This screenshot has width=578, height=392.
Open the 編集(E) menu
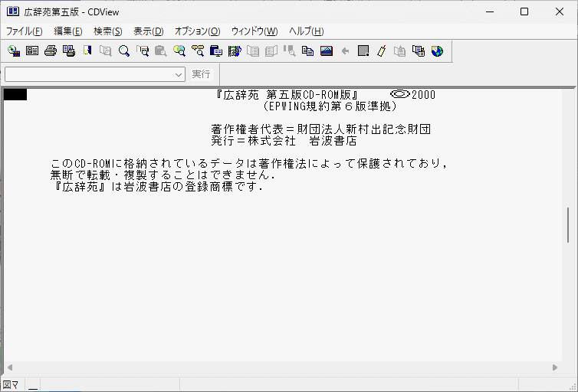pos(67,31)
